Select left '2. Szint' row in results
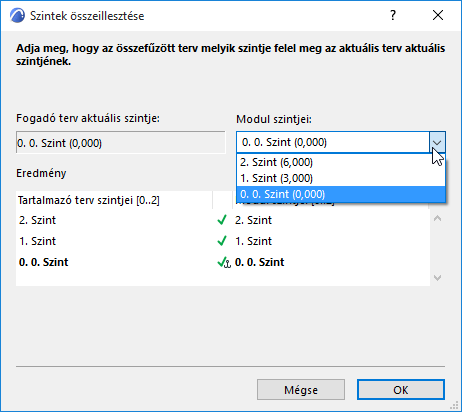 tap(37, 220)
